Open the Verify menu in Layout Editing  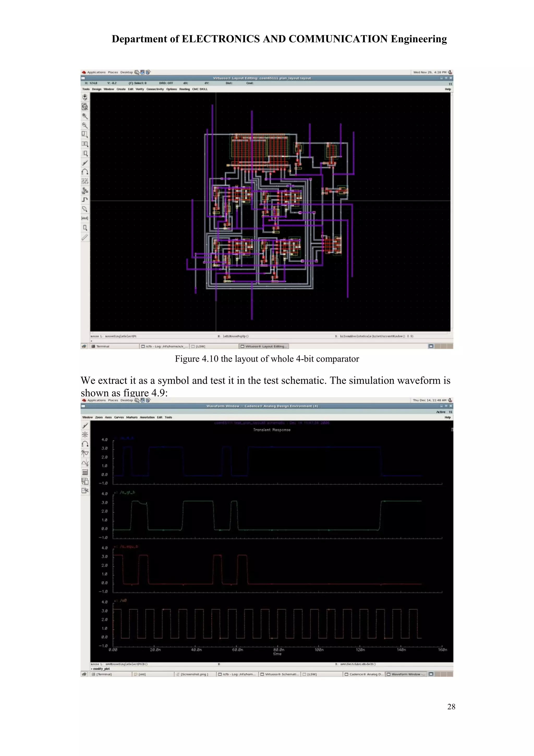140,89
